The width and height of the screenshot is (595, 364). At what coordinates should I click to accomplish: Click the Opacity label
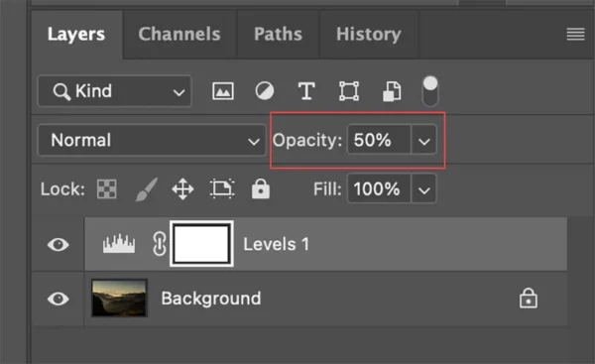[x=307, y=140]
